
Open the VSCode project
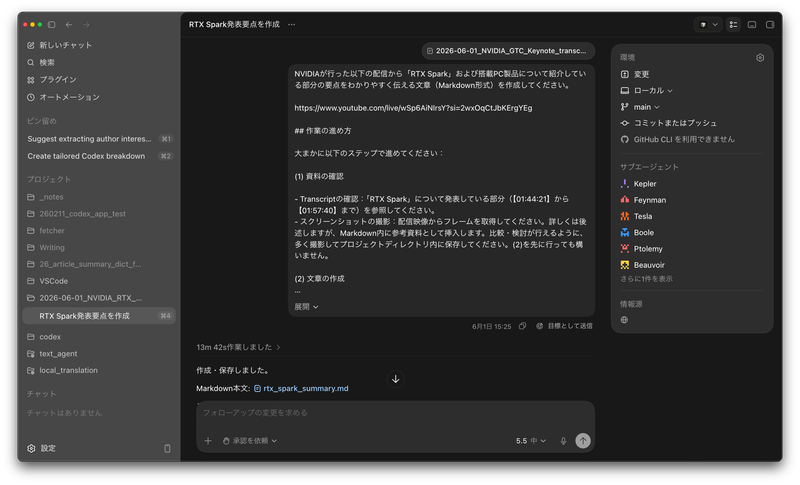(47, 281)
